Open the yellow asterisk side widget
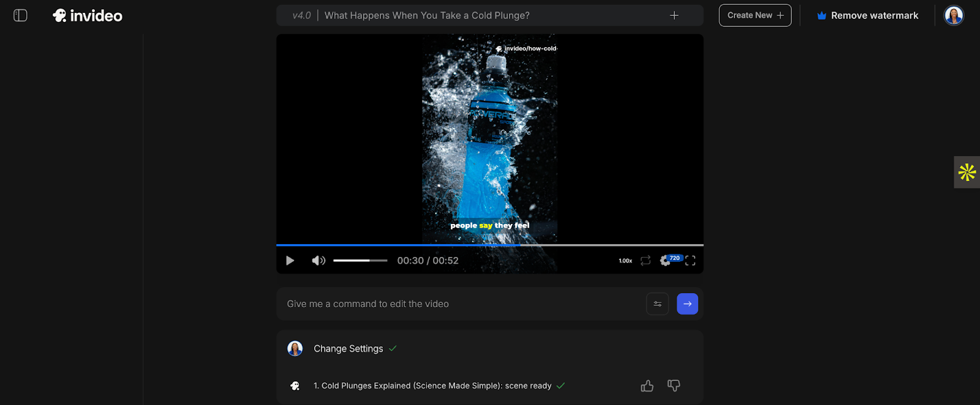The width and height of the screenshot is (980, 405). (x=967, y=172)
